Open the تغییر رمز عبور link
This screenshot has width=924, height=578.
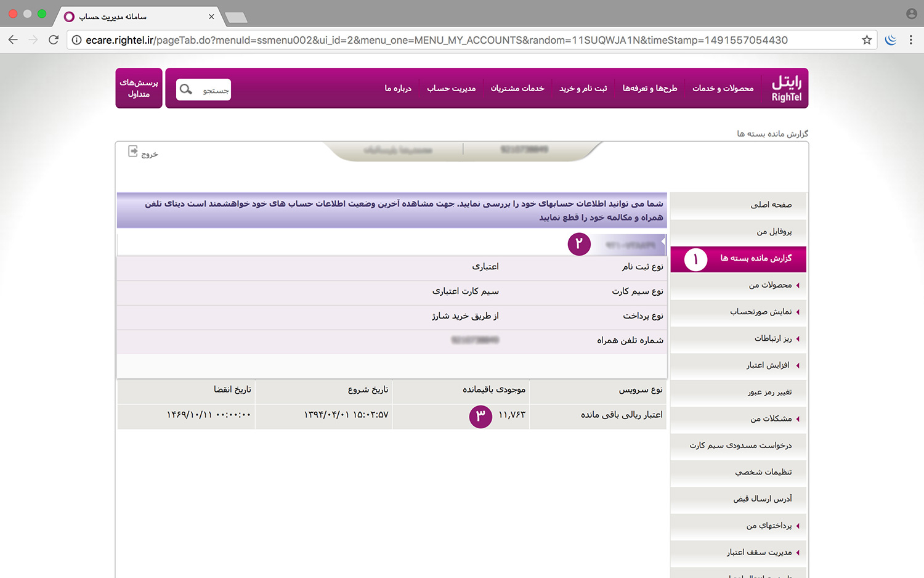click(x=769, y=392)
